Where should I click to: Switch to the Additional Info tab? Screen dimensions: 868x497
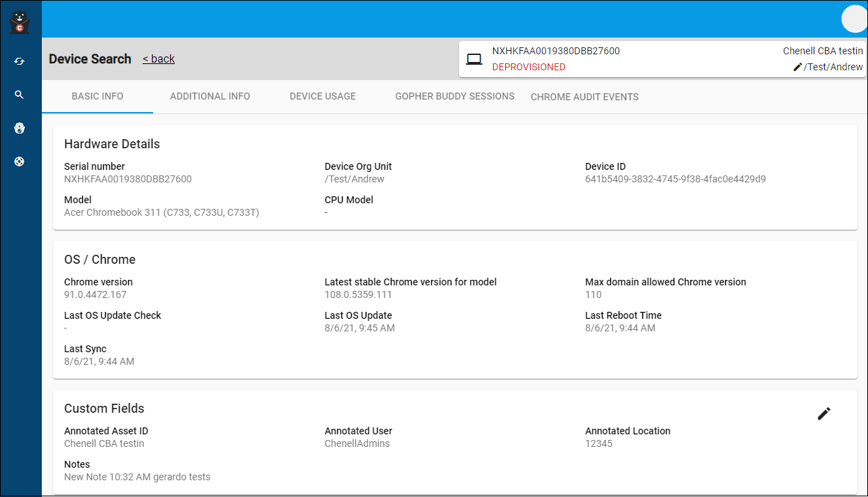click(210, 96)
